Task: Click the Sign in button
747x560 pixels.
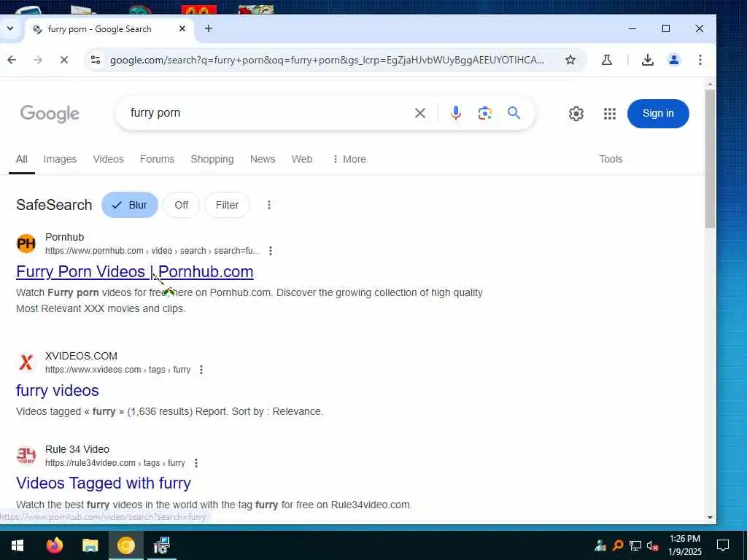Action: tap(658, 114)
